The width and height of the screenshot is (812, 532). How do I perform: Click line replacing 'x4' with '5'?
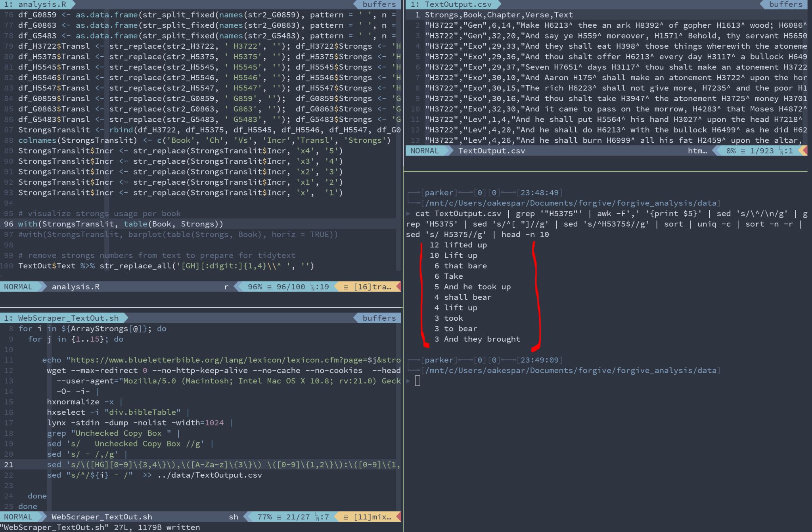click(180, 151)
